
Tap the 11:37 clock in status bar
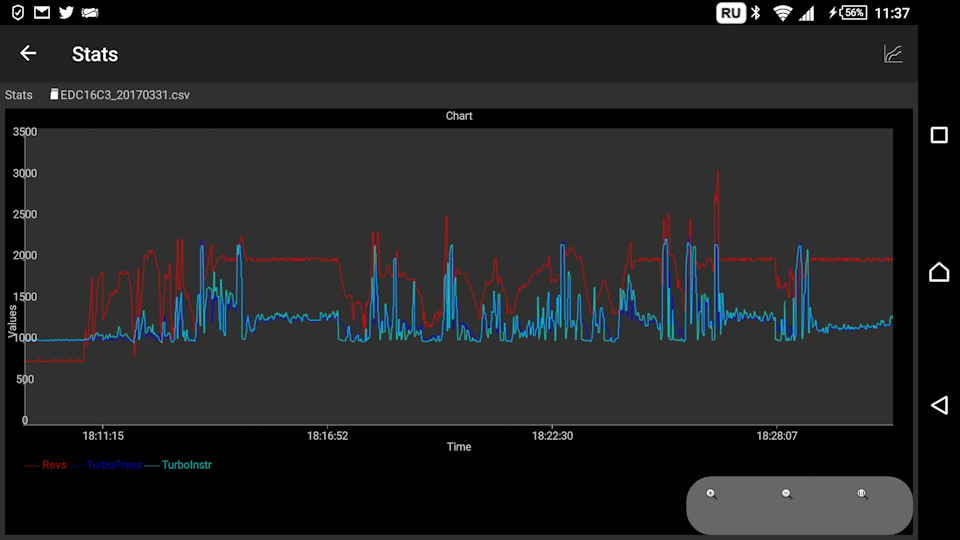892,13
